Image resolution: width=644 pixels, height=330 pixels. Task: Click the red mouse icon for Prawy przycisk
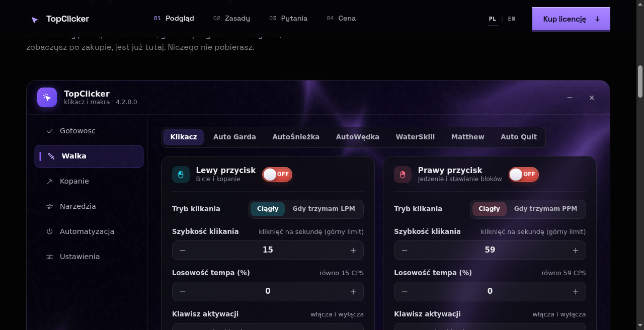pos(403,175)
